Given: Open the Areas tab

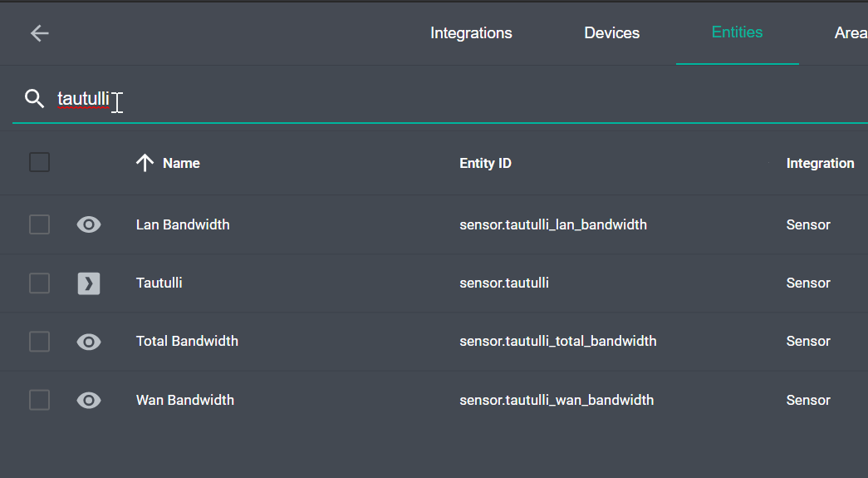Looking at the screenshot, I should (x=851, y=33).
